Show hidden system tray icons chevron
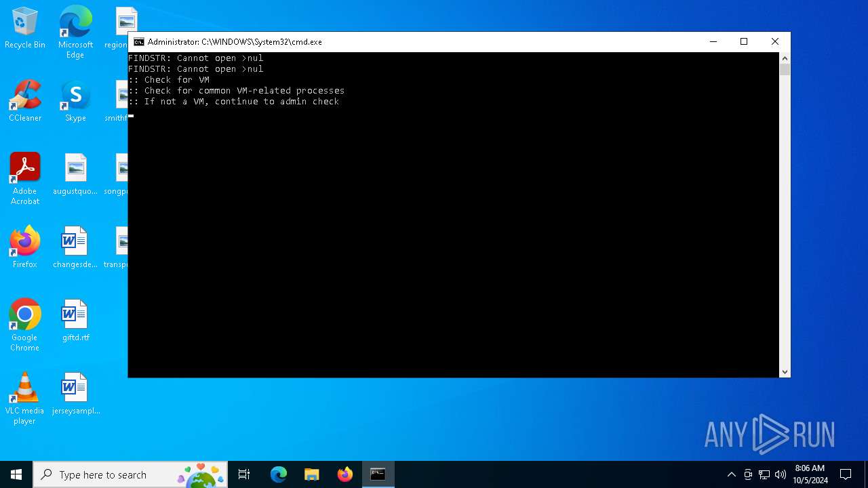 point(731,474)
